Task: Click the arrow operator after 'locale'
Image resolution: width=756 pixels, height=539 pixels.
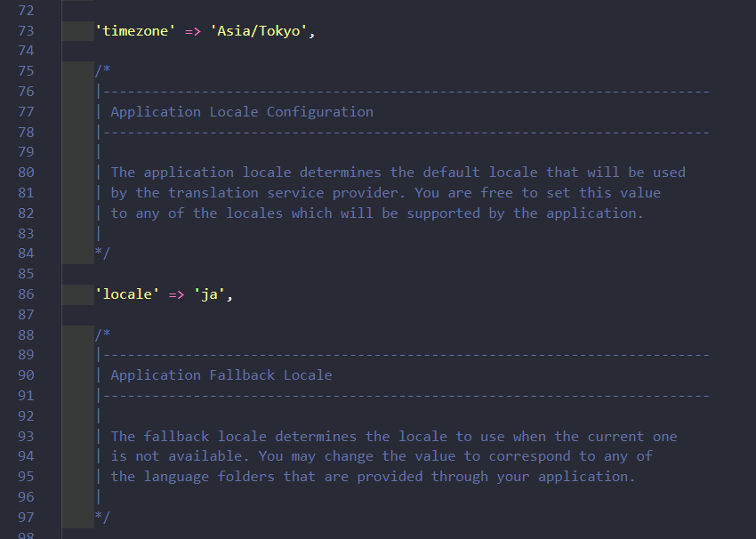Action: (176, 294)
